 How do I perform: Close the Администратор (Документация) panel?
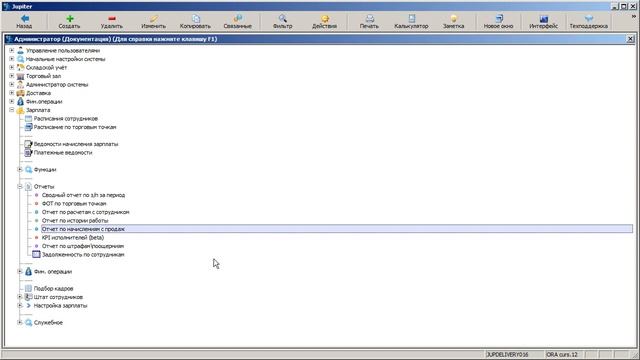pos(630,39)
